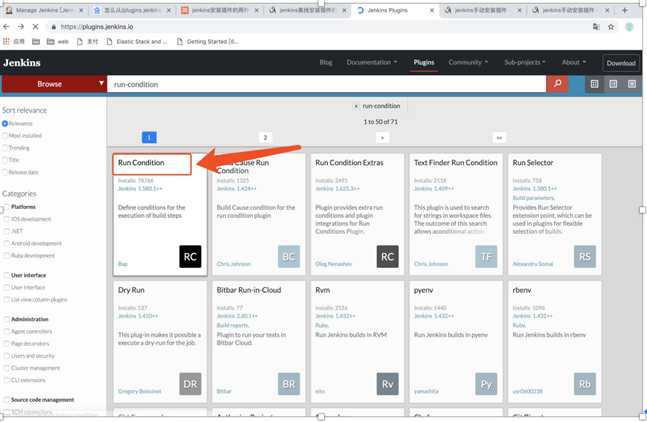This screenshot has width=647, height=422.
Task: Check the Android development checkbox
Action: pyautogui.click(x=7, y=243)
